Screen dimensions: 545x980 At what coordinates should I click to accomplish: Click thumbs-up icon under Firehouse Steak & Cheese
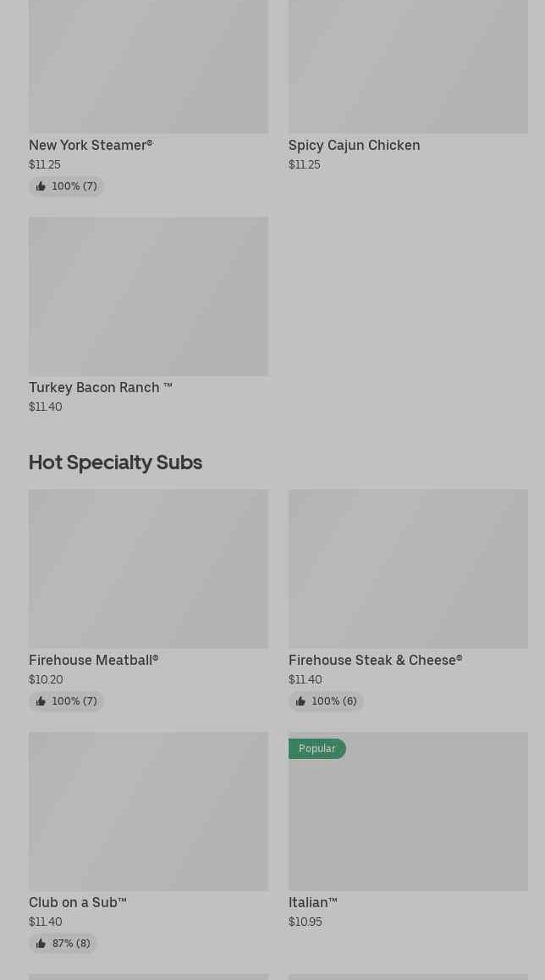tap(300, 701)
